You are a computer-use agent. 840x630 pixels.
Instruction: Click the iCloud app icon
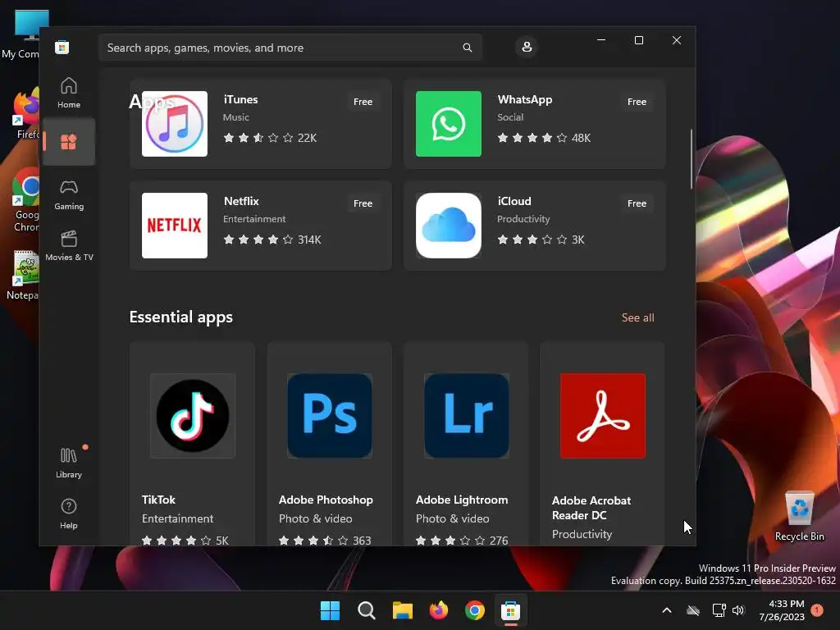[449, 226]
